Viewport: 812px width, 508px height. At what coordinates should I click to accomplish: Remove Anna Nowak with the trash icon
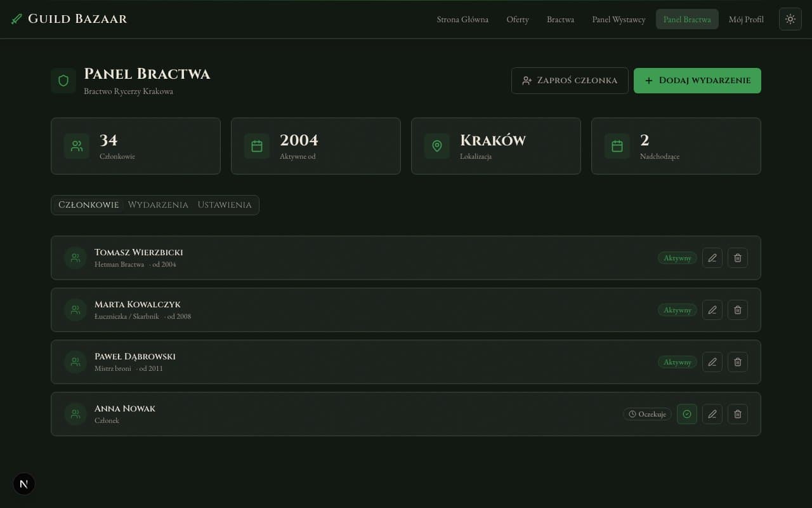[x=738, y=414]
